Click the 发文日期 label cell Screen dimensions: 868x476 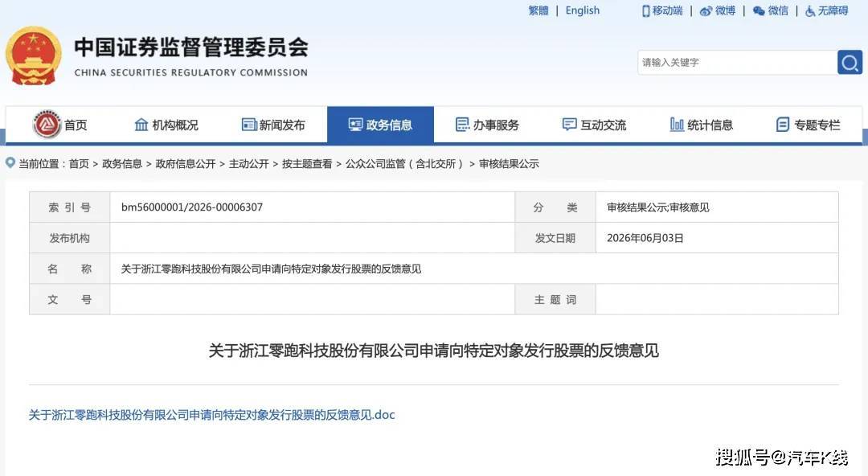(x=555, y=238)
